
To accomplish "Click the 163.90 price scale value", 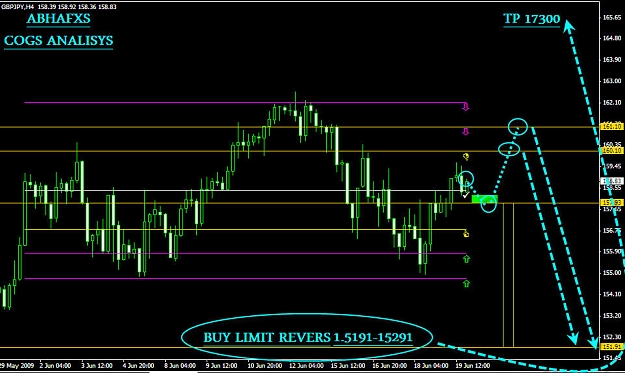I will (x=612, y=60).
